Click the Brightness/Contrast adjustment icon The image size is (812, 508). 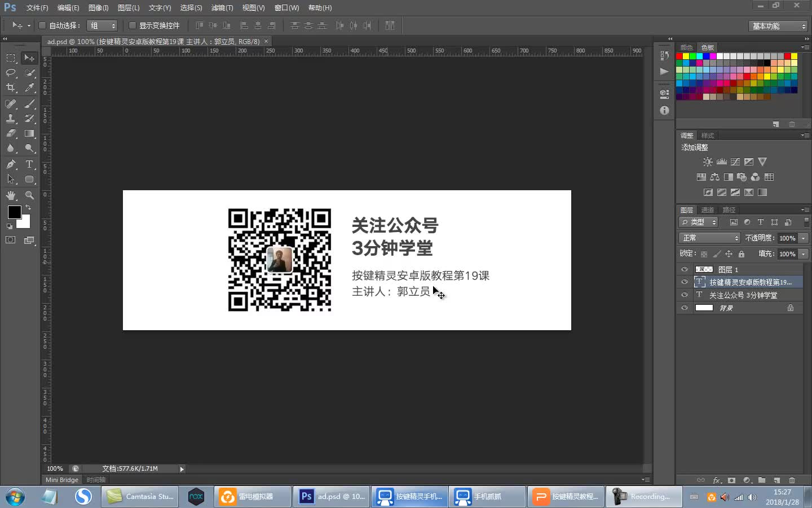(x=708, y=161)
